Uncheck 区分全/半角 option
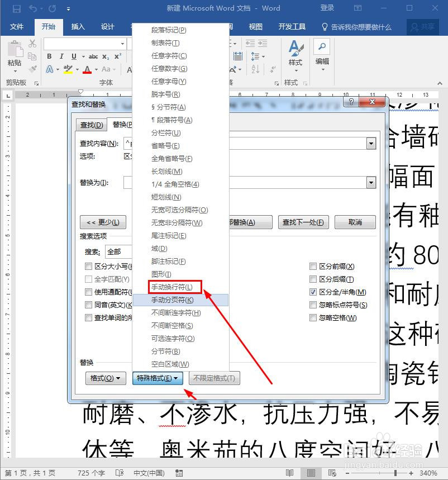Screen dimensions: 448x480 coord(314,292)
